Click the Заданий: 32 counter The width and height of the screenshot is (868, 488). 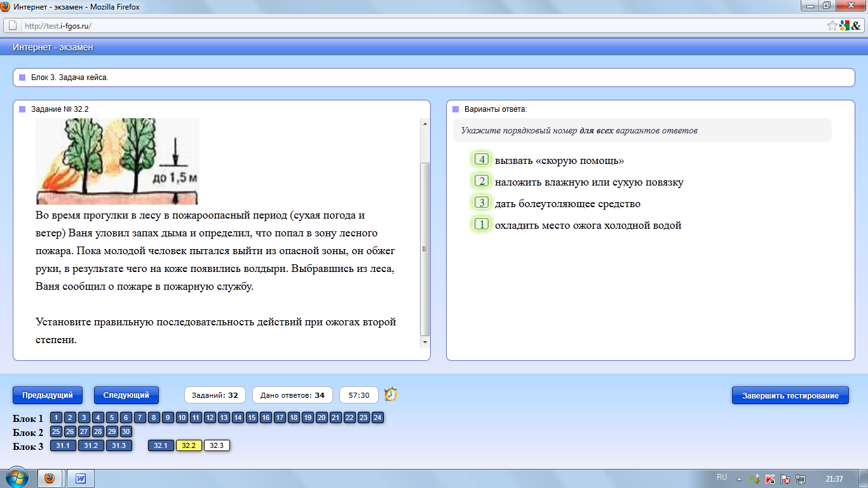(215, 395)
